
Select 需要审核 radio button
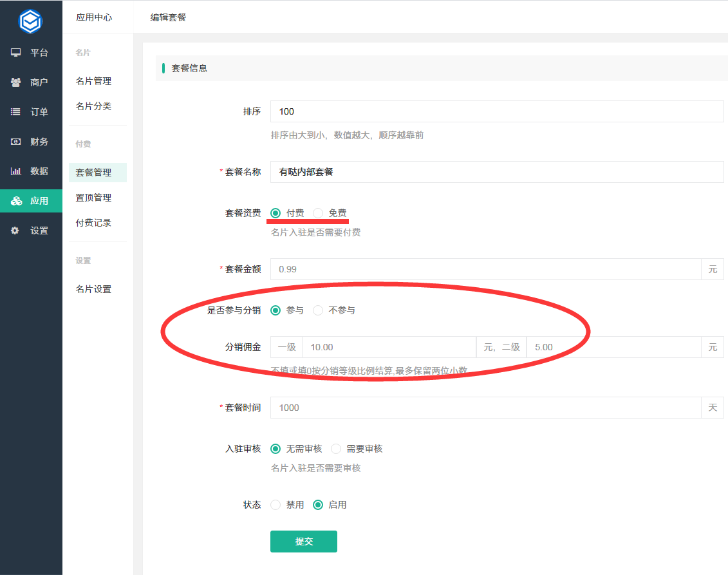pos(336,449)
